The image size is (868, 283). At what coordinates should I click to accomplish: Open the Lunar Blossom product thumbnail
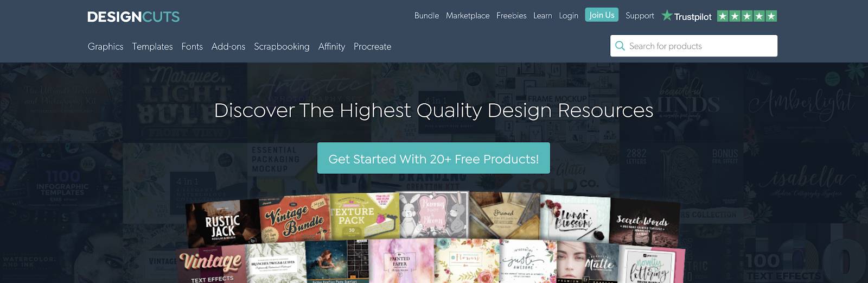(x=575, y=219)
